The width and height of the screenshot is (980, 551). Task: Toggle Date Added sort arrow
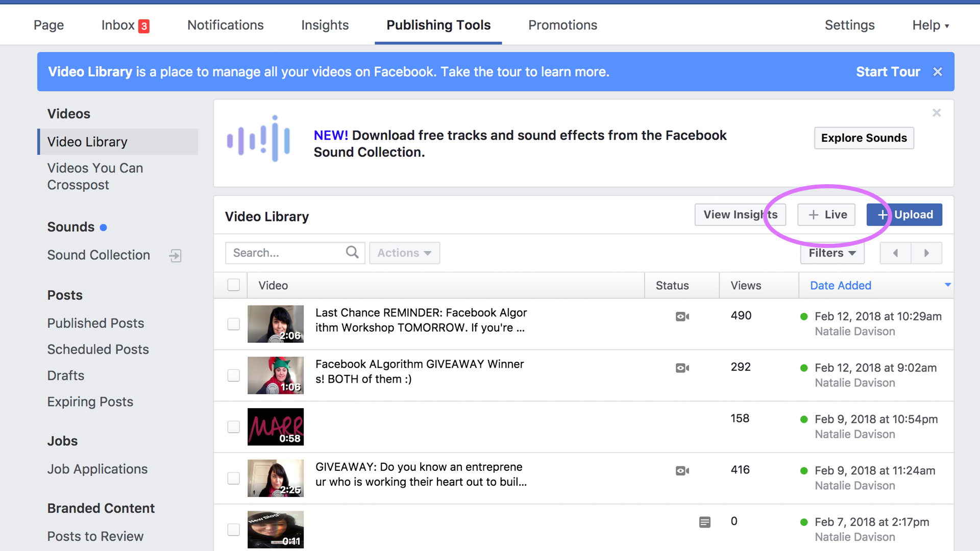click(947, 285)
